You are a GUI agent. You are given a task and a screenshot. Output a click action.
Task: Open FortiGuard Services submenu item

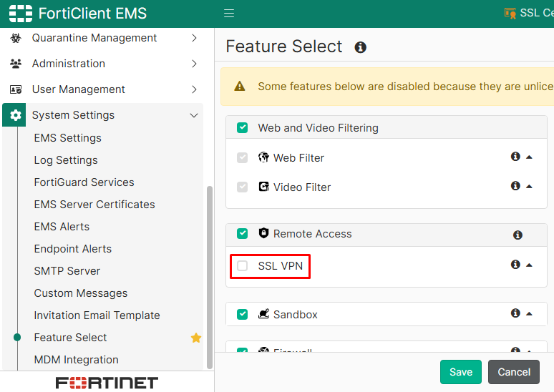pyautogui.click(x=84, y=182)
